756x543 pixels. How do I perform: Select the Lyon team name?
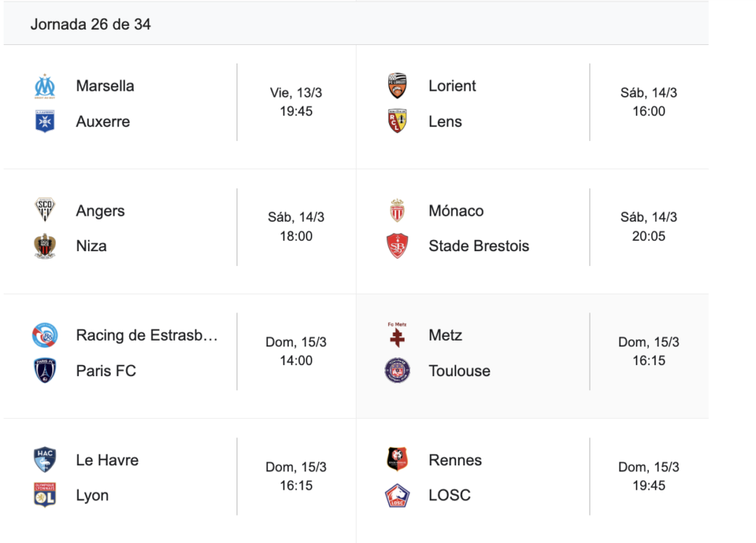[92, 496]
